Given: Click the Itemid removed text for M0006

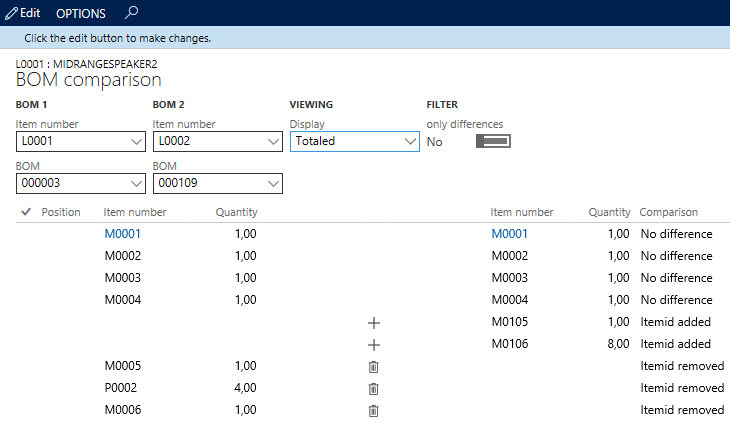Looking at the screenshot, I should tap(682, 410).
